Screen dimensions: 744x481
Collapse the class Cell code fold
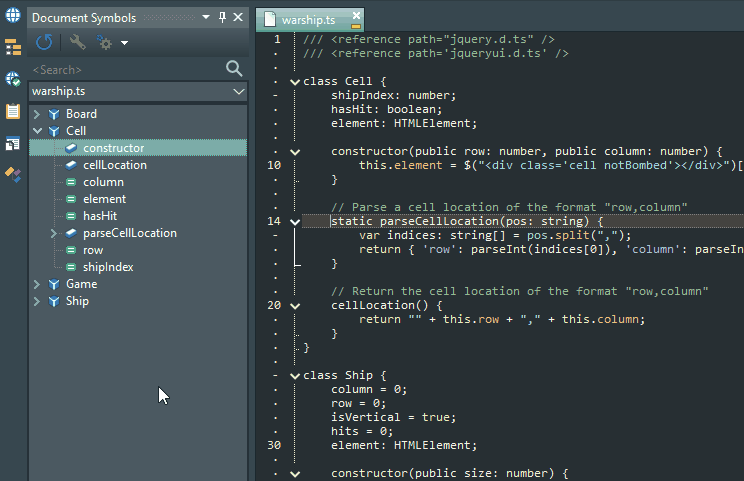click(x=294, y=82)
